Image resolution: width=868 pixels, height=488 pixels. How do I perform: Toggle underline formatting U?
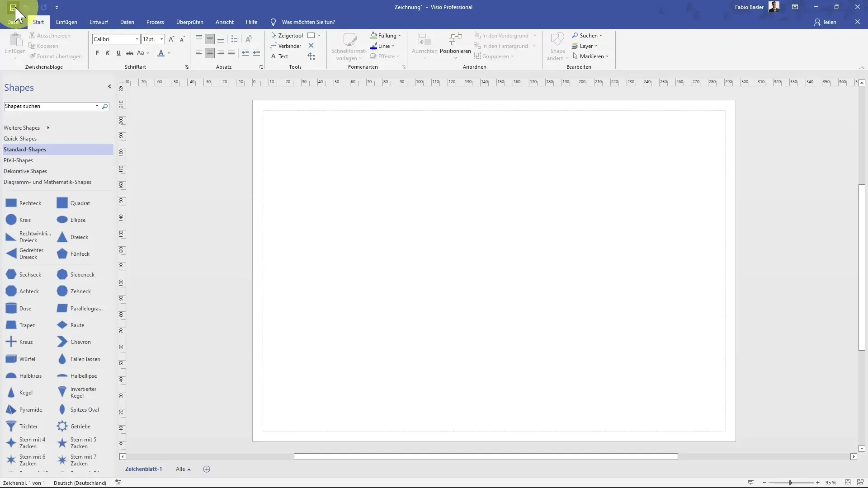pyautogui.click(x=118, y=53)
